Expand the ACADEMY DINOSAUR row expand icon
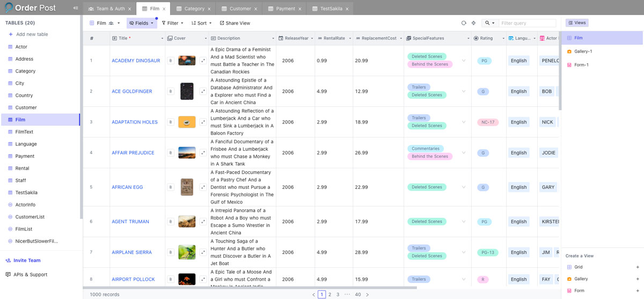This screenshot has width=644, height=299. tap(203, 61)
